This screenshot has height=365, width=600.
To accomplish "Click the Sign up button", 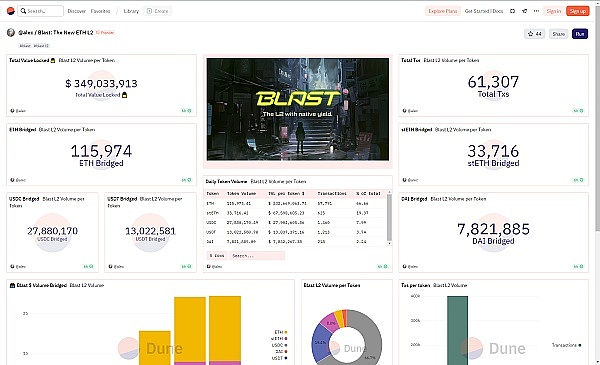I will click(x=577, y=11).
